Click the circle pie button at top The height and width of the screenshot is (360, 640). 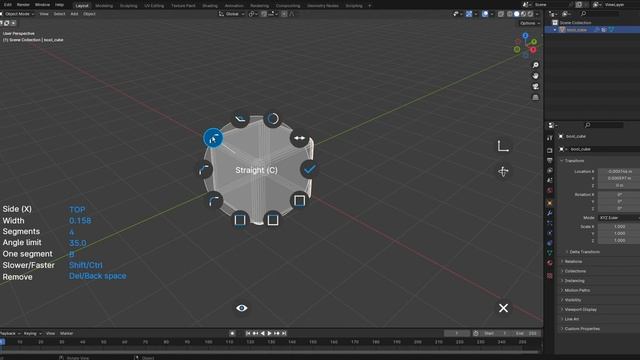click(x=273, y=119)
